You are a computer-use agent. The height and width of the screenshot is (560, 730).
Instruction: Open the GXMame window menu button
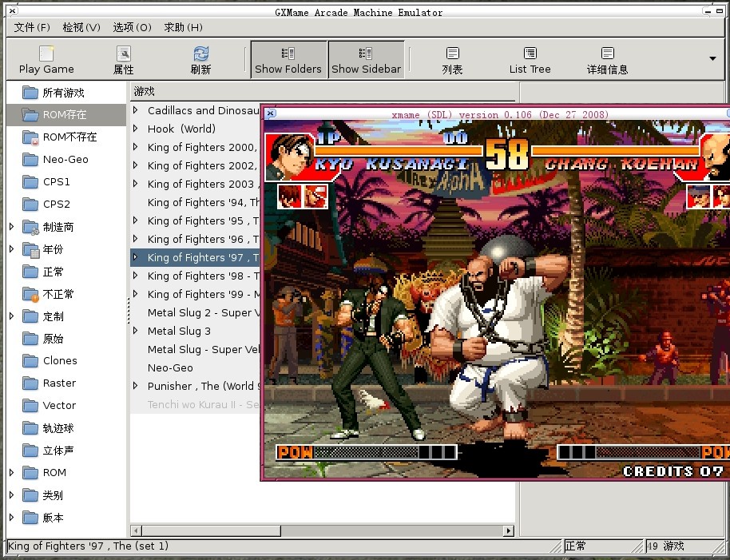13,10
